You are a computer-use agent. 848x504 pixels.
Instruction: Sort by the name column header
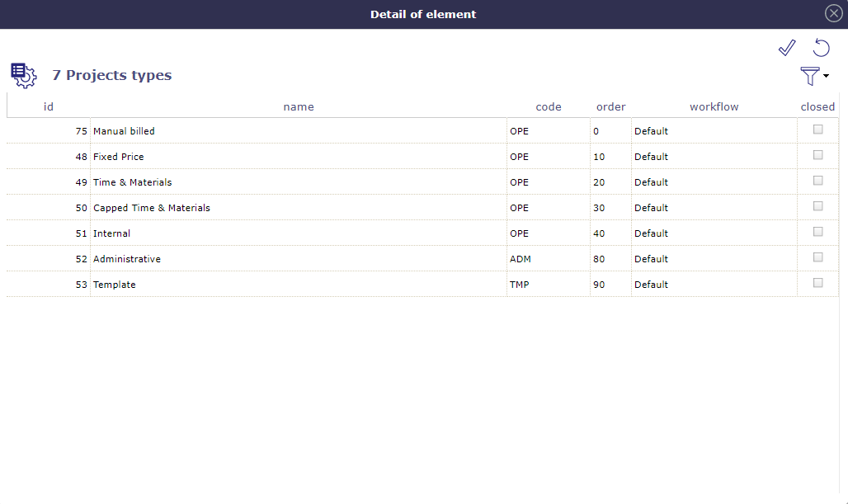(299, 106)
